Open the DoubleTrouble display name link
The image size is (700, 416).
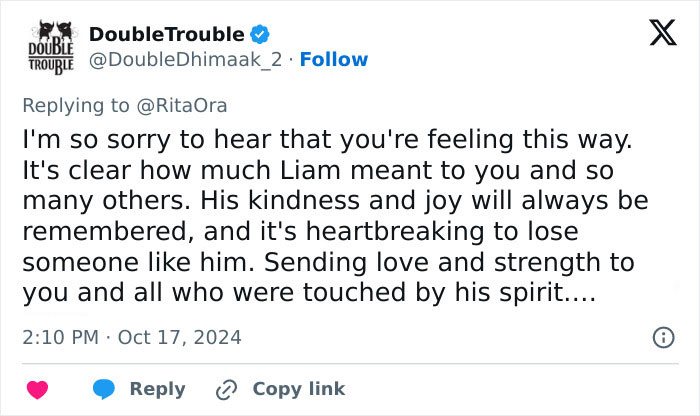(167, 35)
